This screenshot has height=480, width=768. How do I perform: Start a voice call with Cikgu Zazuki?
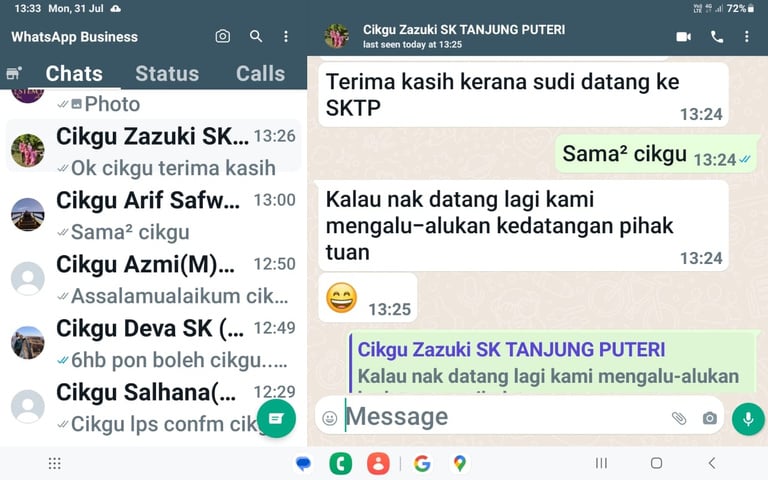click(x=717, y=37)
